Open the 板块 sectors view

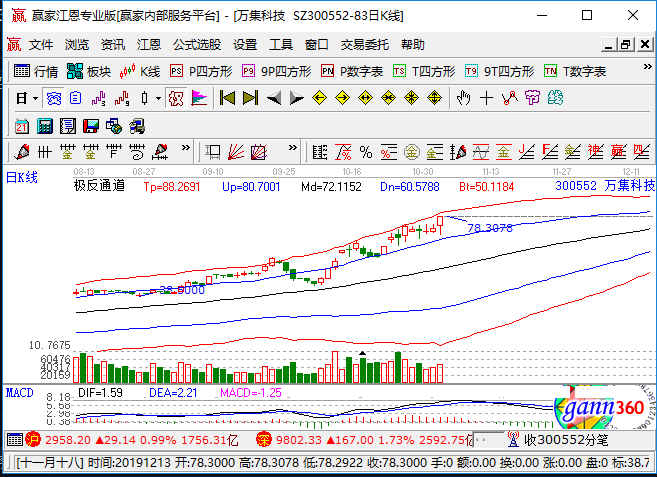[x=88, y=71]
